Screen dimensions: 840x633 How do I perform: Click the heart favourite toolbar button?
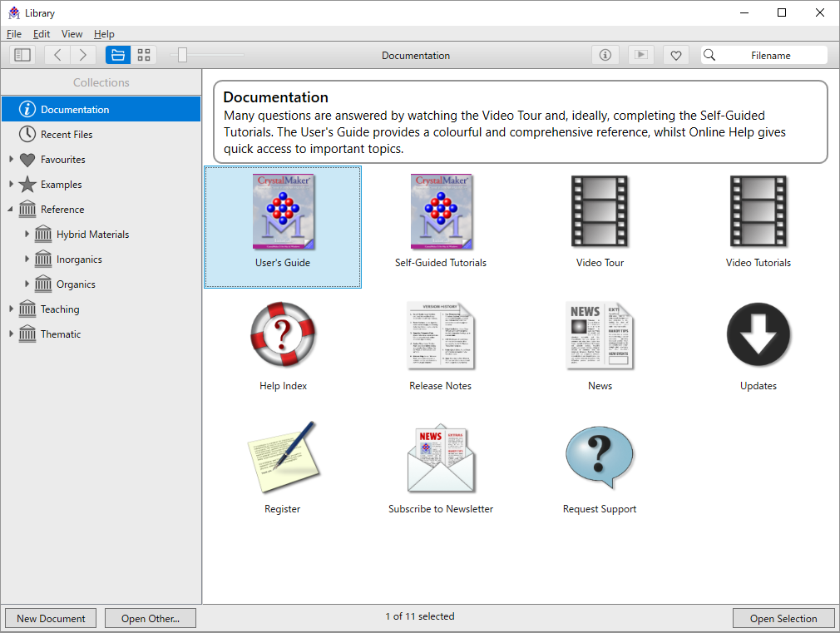676,55
